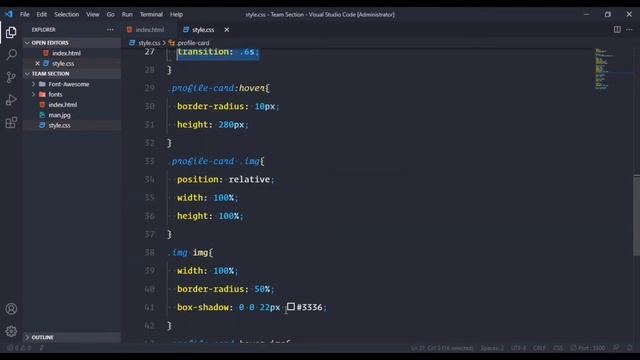The height and width of the screenshot is (360, 640).
Task: Click the line and column status entry
Action: pos(442,348)
